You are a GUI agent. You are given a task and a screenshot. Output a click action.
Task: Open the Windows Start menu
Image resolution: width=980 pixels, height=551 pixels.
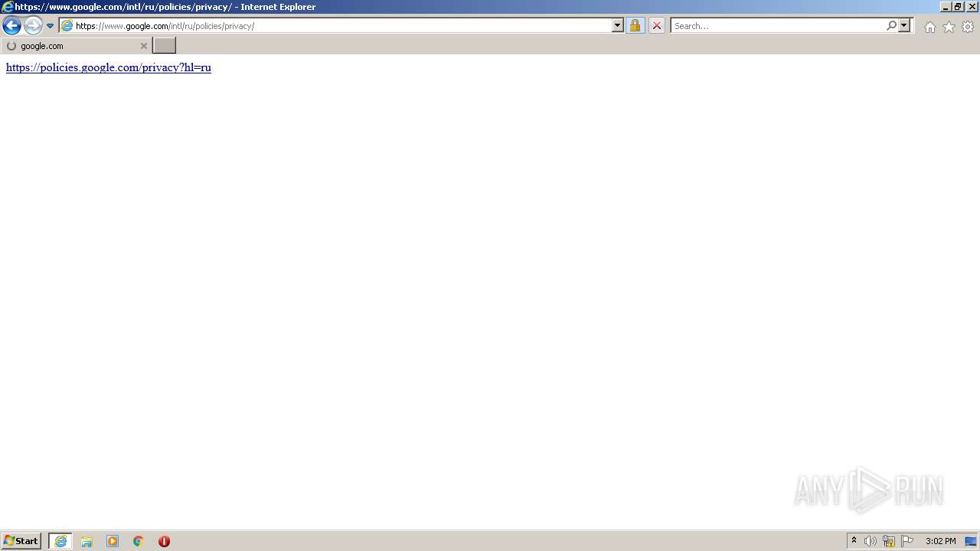21,541
